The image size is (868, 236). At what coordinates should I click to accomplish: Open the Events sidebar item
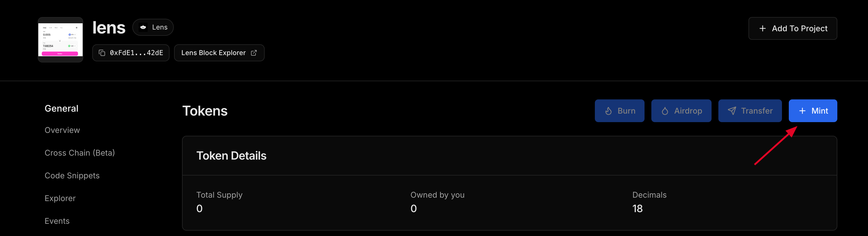[57, 221]
